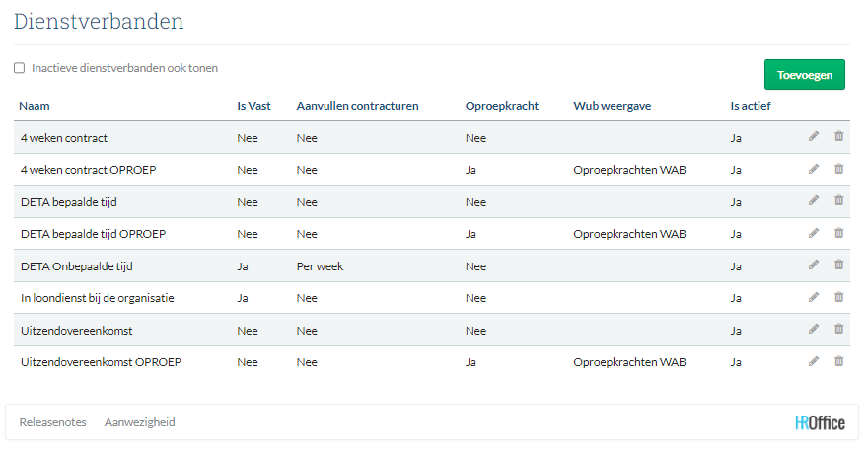Delete the '4 weken contract' row via trash icon

pos(838,137)
